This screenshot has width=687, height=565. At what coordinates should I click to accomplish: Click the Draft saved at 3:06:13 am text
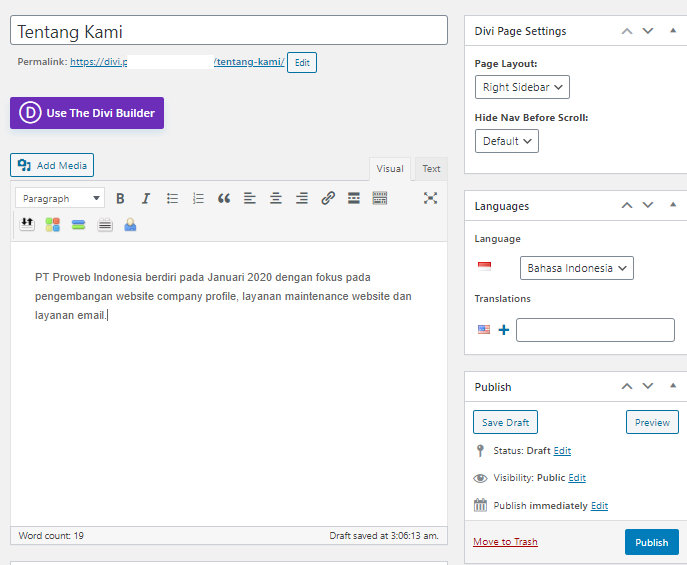point(384,536)
